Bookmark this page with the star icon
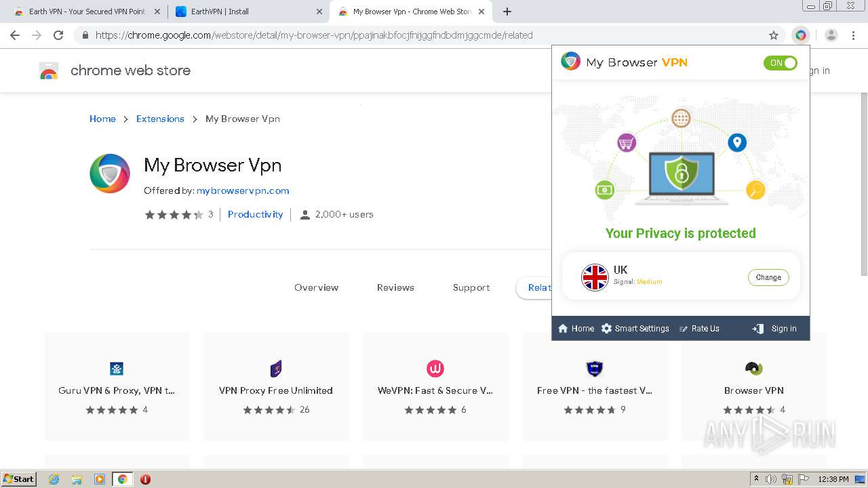 click(774, 35)
